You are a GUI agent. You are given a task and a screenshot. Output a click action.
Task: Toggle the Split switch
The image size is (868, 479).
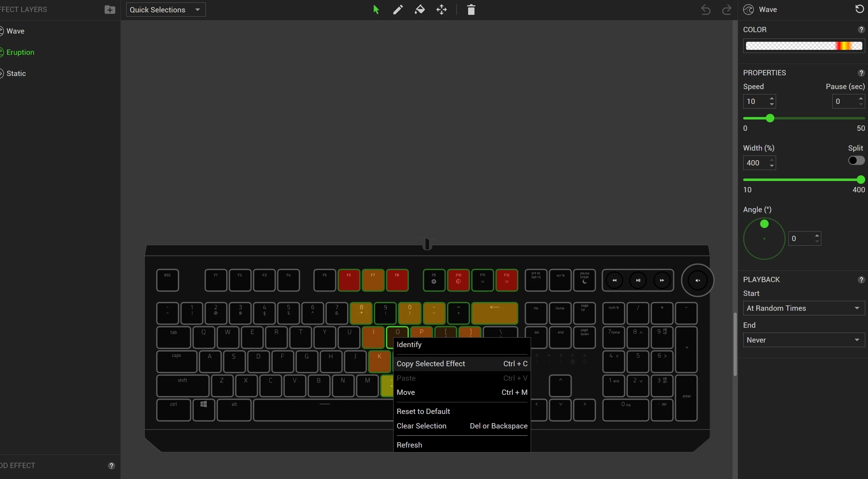pyautogui.click(x=856, y=160)
